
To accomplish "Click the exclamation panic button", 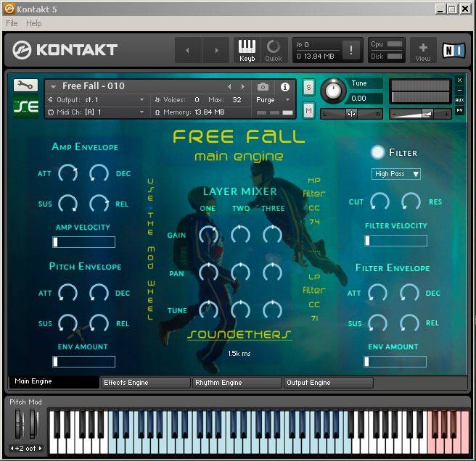I will pyautogui.click(x=352, y=50).
